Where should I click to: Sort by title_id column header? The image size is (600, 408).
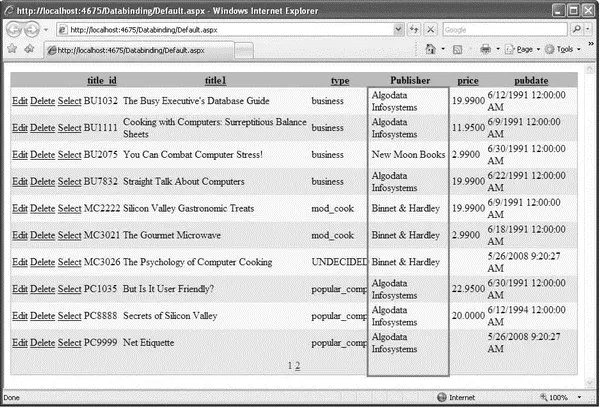coord(102,80)
